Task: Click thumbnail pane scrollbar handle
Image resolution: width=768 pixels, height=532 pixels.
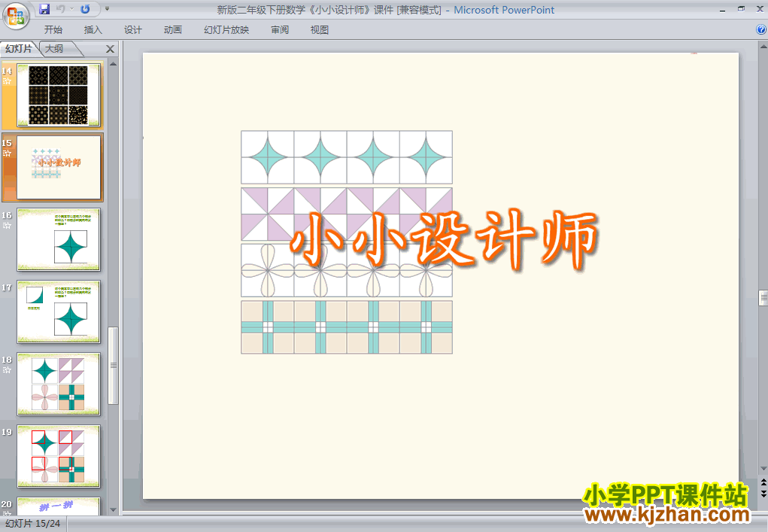Action: click(x=113, y=366)
